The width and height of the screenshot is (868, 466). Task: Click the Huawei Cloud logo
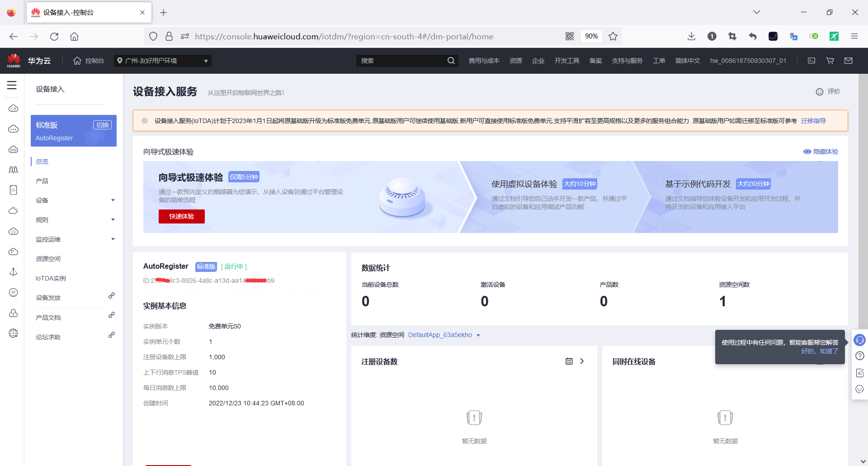[29, 61]
